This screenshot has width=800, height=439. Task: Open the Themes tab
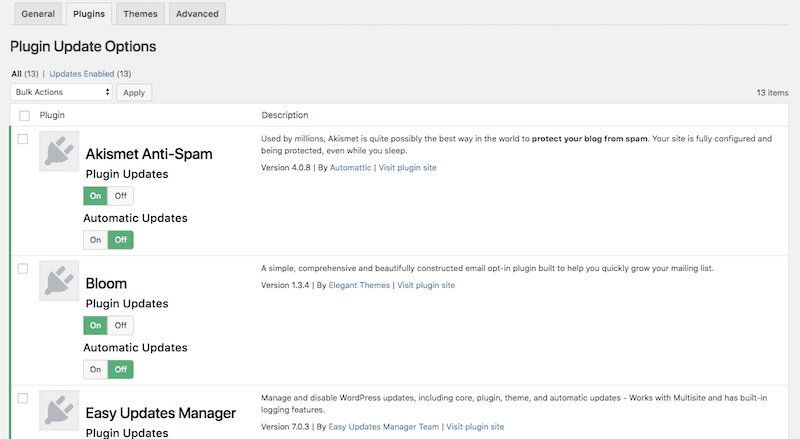click(140, 14)
